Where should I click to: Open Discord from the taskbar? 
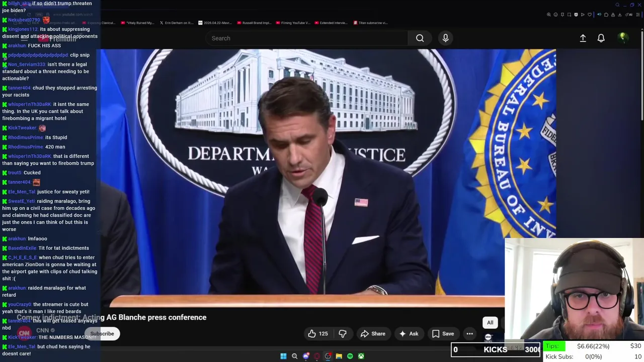306,356
